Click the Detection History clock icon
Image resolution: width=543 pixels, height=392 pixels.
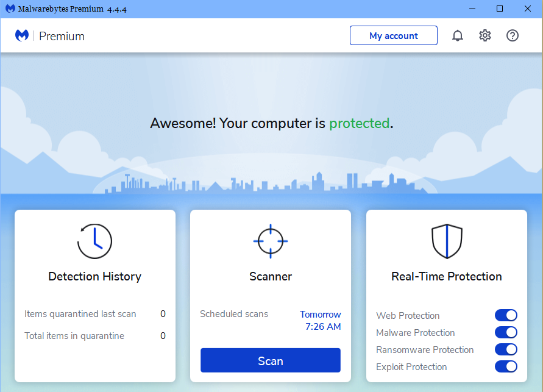[94, 241]
